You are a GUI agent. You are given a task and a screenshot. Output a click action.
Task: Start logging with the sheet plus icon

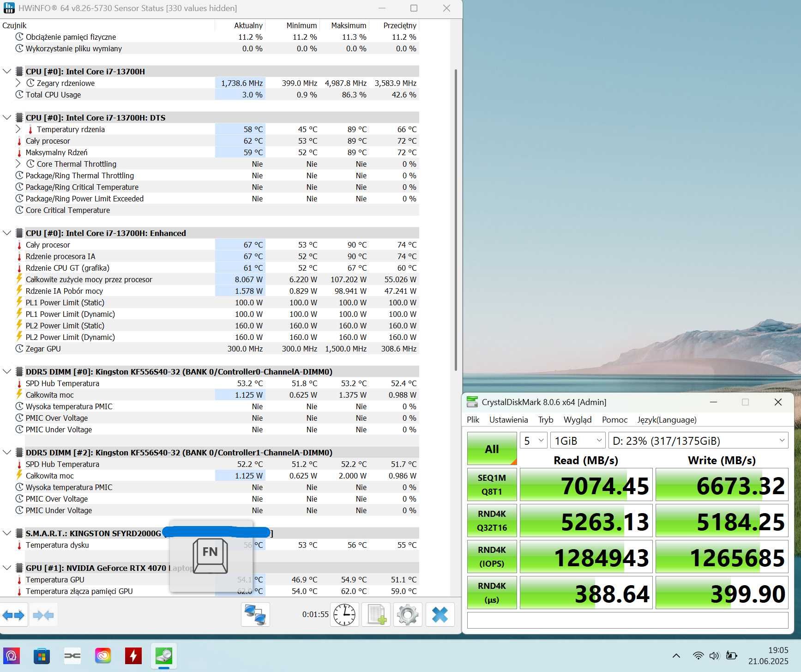pos(376,615)
